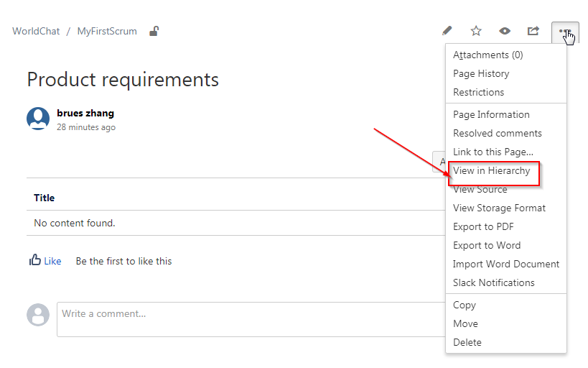Click Delete in the actions menu
588x368 pixels.
pos(467,342)
